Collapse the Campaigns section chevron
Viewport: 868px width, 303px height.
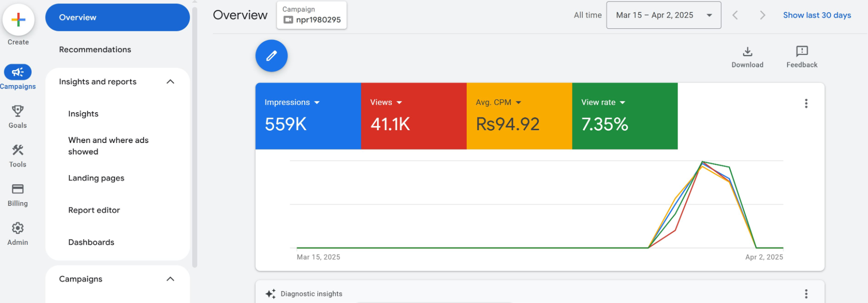pos(171,279)
